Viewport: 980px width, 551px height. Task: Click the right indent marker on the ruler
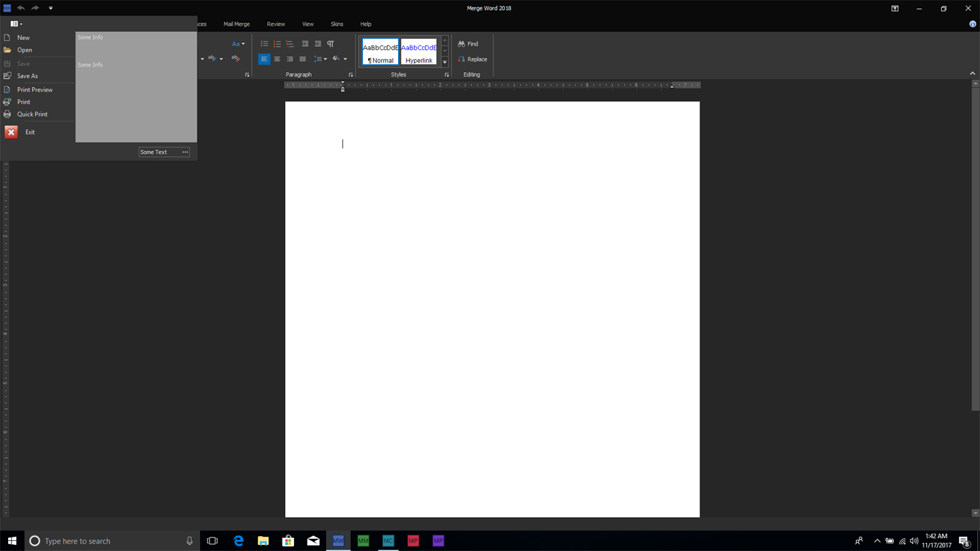pyautogui.click(x=672, y=86)
